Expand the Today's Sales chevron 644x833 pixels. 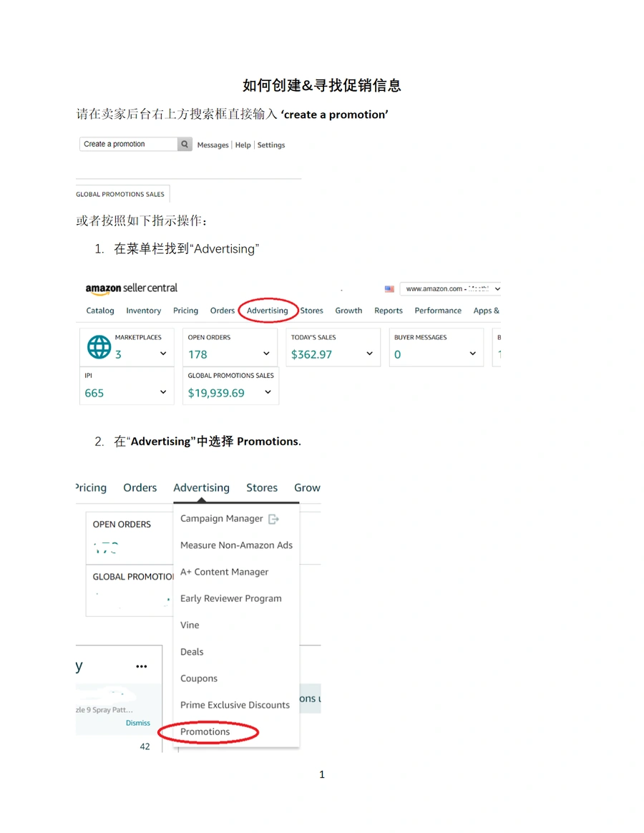pos(369,354)
